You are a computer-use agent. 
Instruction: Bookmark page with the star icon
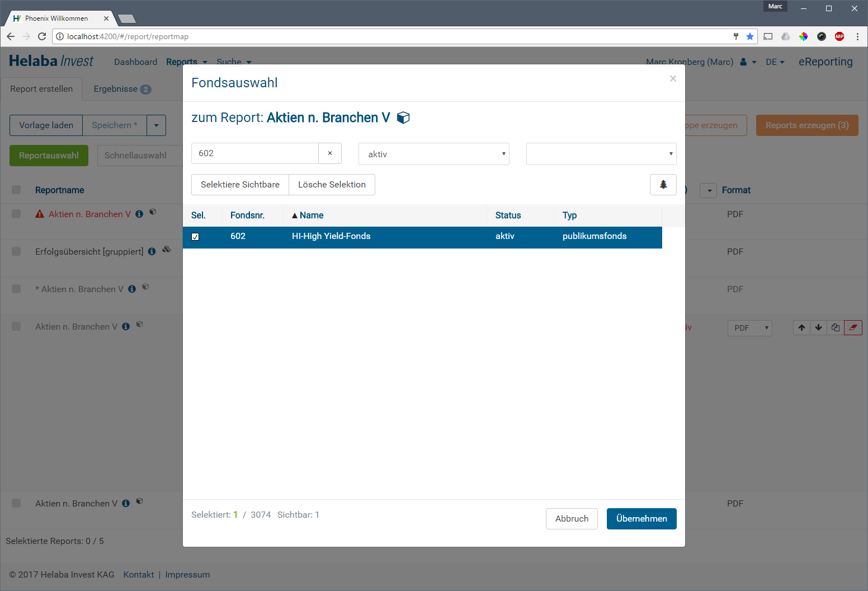coord(750,36)
